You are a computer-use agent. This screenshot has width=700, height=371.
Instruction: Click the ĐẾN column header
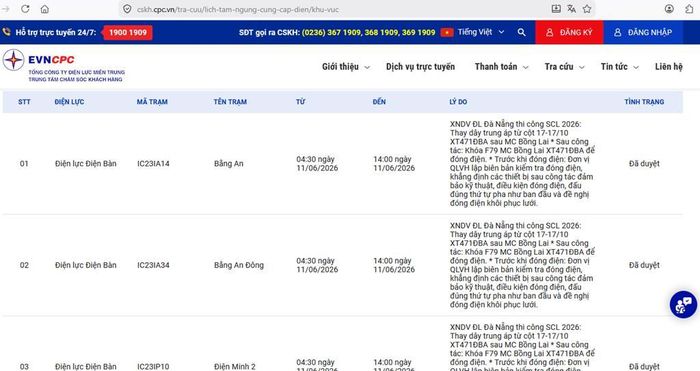pos(379,102)
